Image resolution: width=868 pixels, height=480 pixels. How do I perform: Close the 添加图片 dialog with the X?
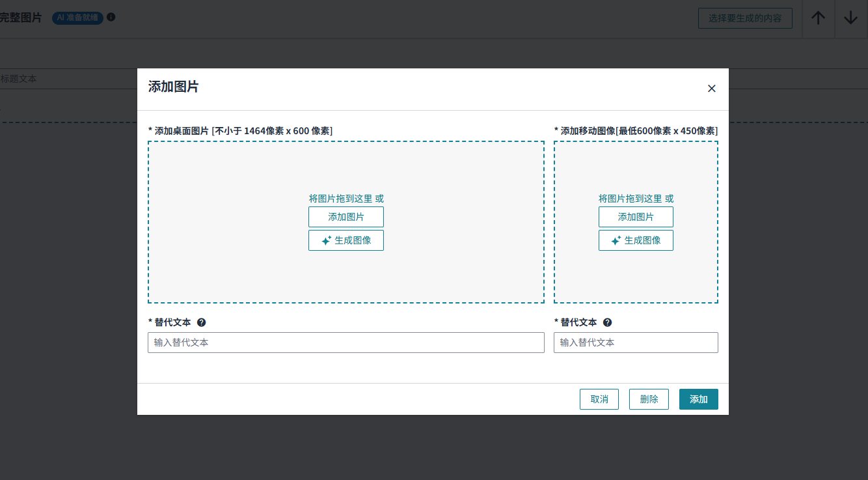click(x=711, y=89)
